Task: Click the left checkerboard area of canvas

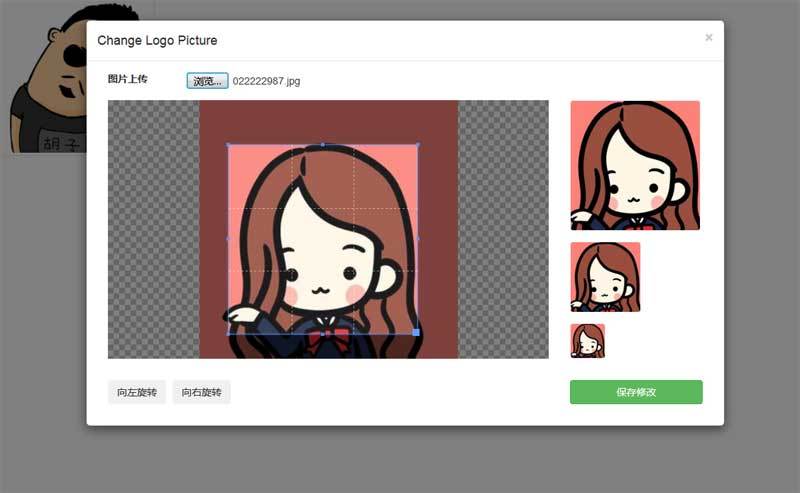Action: pos(152,228)
